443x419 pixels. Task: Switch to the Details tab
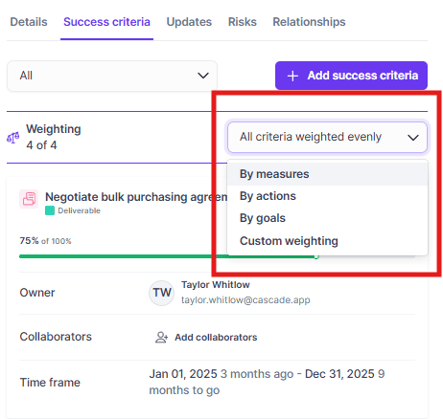(x=29, y=22)
